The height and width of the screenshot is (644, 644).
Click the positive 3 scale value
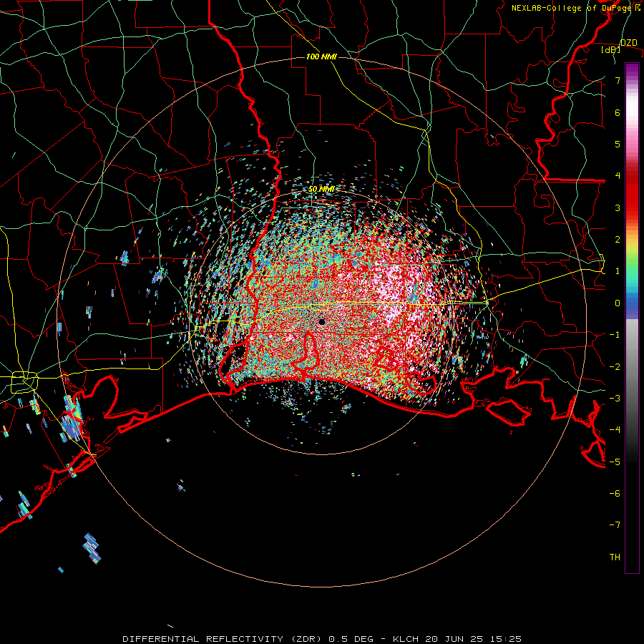coord(618,208)
